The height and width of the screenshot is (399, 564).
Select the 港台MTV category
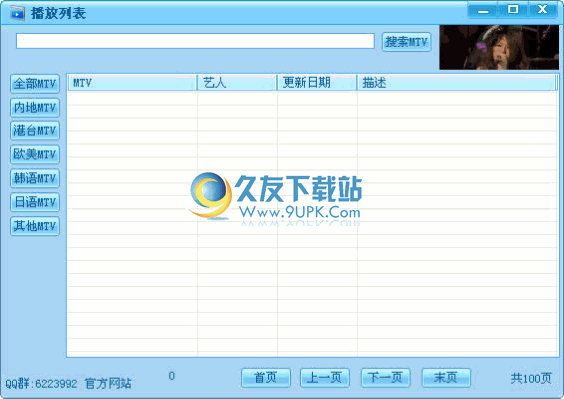tap(35, 131)
